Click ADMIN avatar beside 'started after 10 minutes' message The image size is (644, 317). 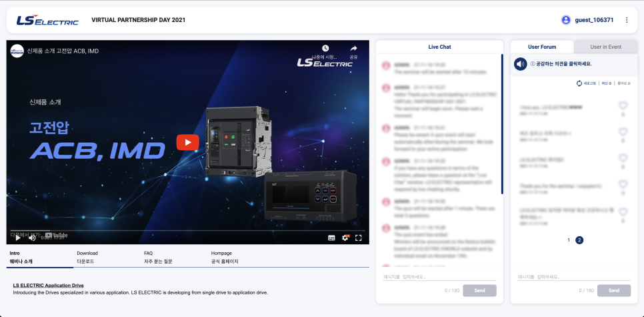(x=385, y=65)
